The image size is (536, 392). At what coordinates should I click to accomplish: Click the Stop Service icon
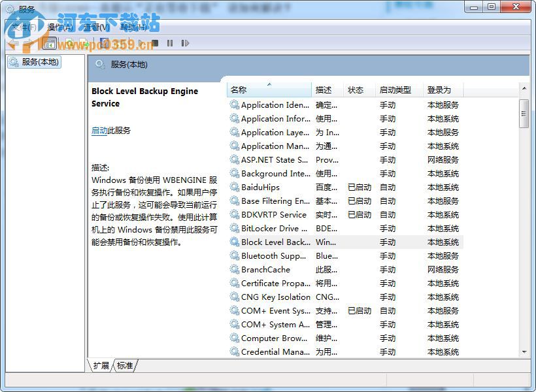[x=155, y=43]
